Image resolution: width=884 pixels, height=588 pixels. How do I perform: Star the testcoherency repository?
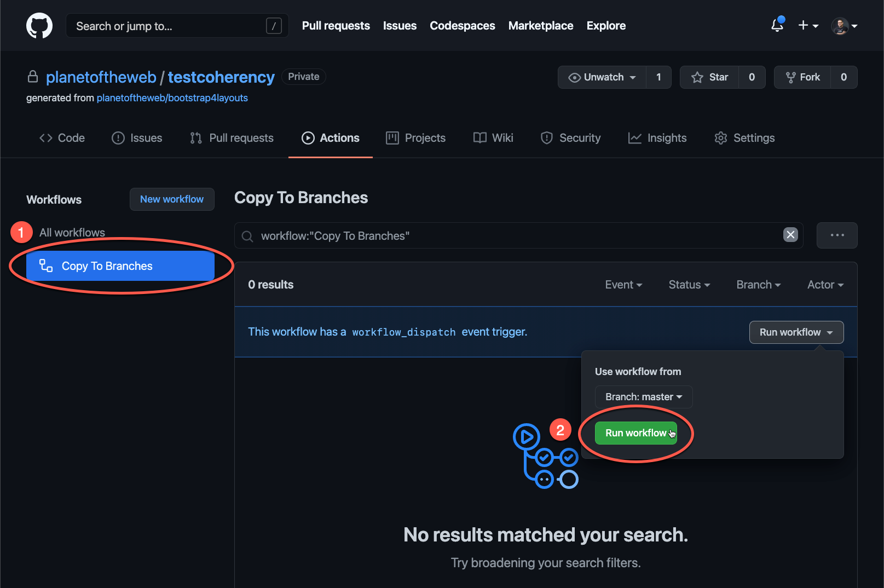click(709, 77)
